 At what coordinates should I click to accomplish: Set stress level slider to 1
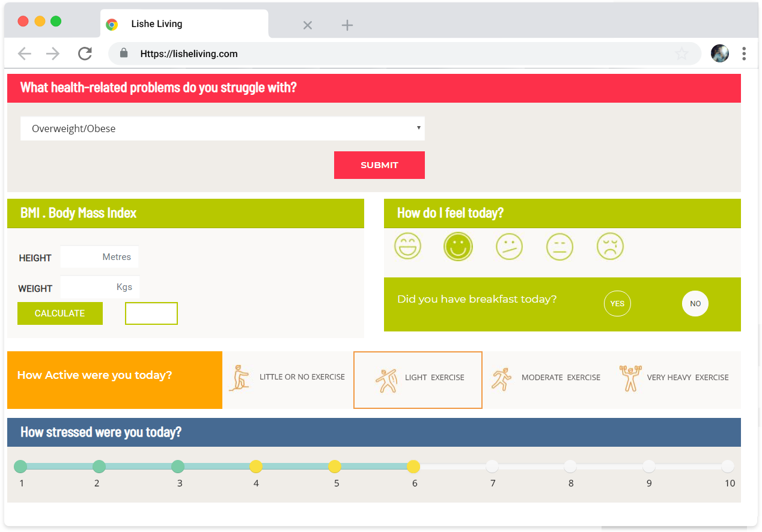tap(20, 467)
